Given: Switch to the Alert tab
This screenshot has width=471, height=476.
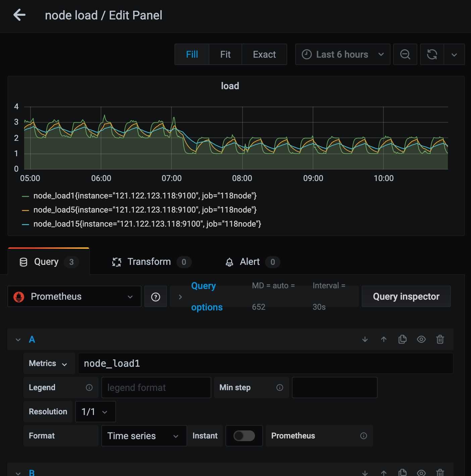Looking at the screenshot, I should (252, 262).
